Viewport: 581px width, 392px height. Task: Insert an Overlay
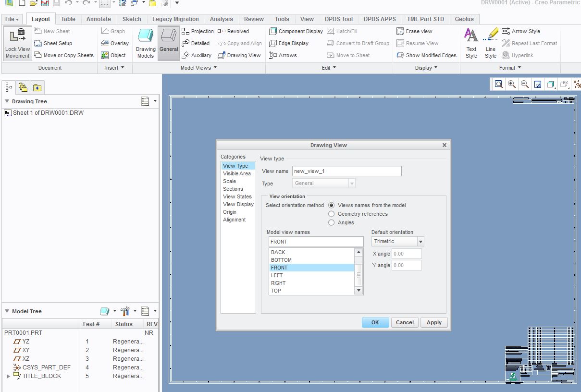click(x=115, y=43)
